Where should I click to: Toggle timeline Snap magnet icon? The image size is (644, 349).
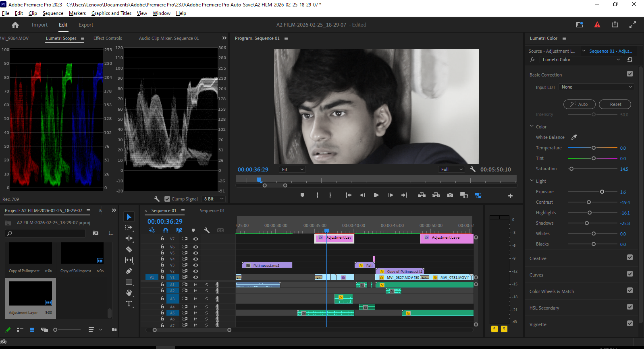click(x=166, y=230)
